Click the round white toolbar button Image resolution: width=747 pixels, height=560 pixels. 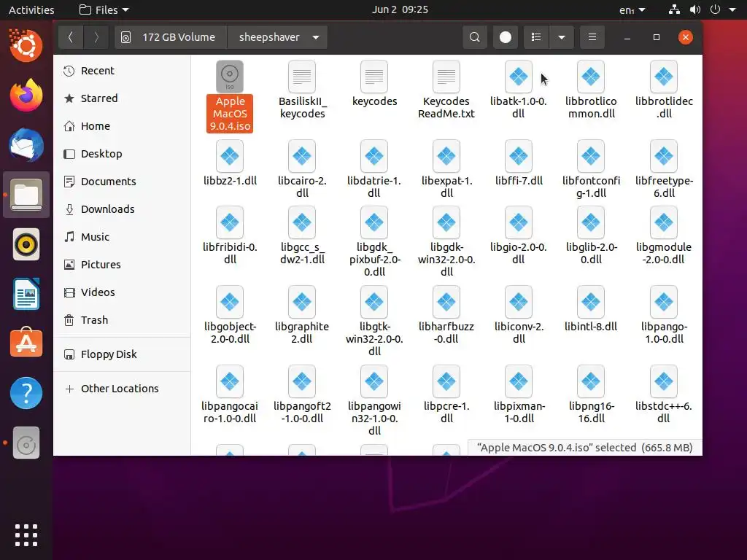(x=506, y=37)
